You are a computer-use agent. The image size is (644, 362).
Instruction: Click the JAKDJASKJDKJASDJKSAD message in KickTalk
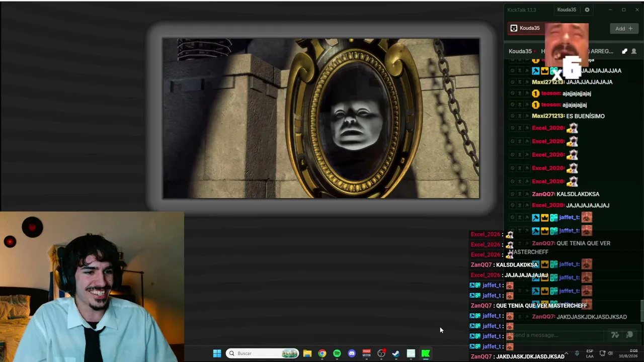(x=592, y=317)
